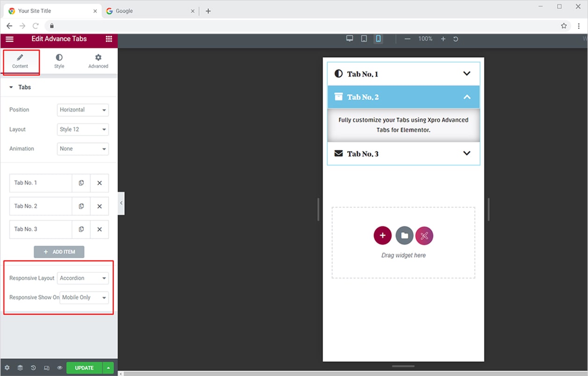The image size is (588, 376).
Task: Close the Your Site Title tab
Action: coord(95,11)
